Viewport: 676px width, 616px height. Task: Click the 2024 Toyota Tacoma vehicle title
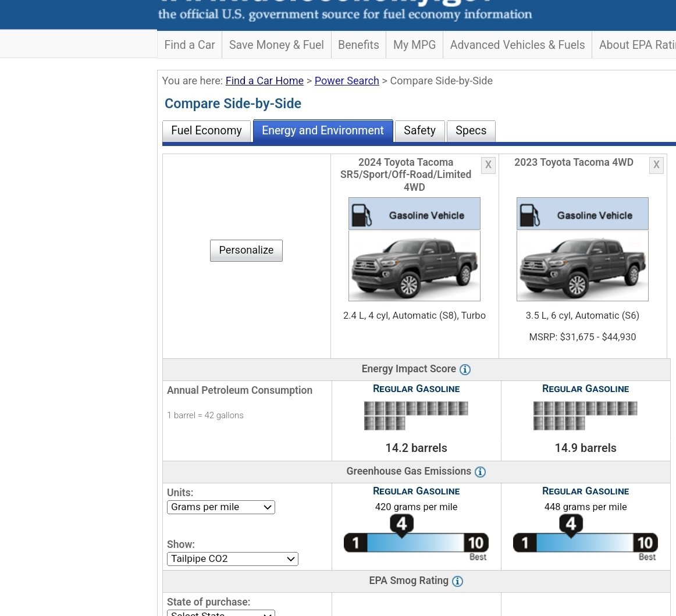point(405,175)
